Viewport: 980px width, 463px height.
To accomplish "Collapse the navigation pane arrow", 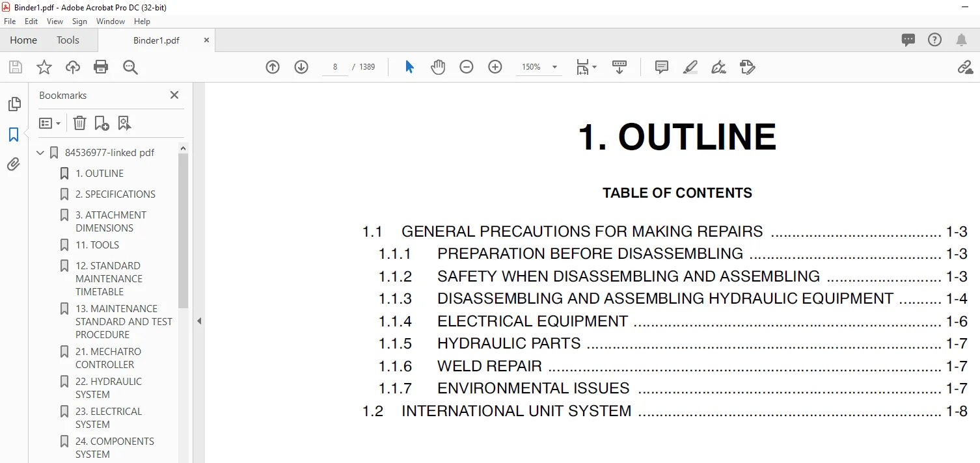I will (199, 321).
